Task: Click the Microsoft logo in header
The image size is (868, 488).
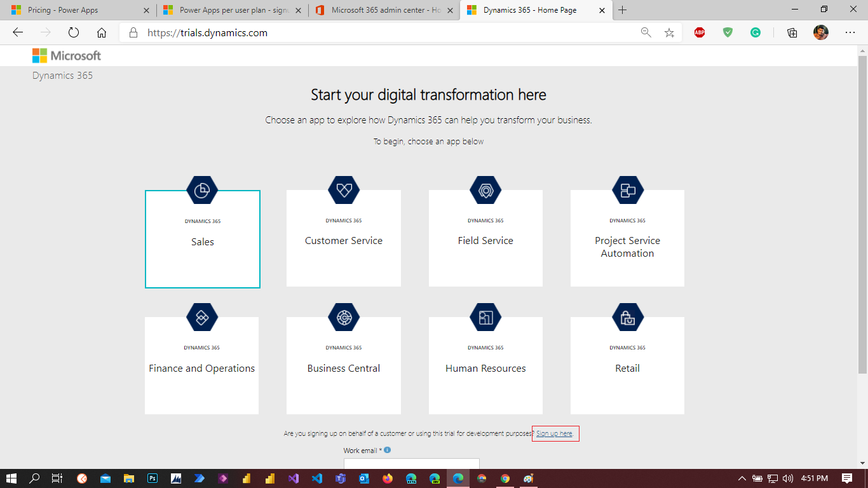Action: coord(67,56)
